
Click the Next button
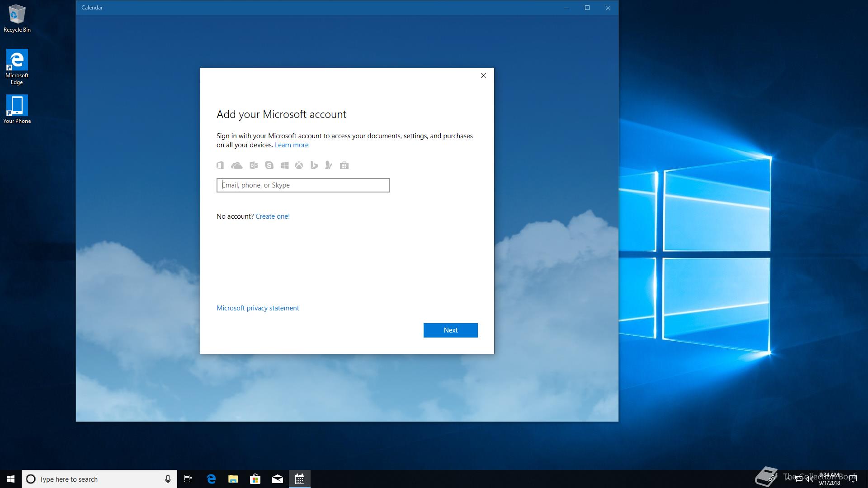tap(450, 330)
